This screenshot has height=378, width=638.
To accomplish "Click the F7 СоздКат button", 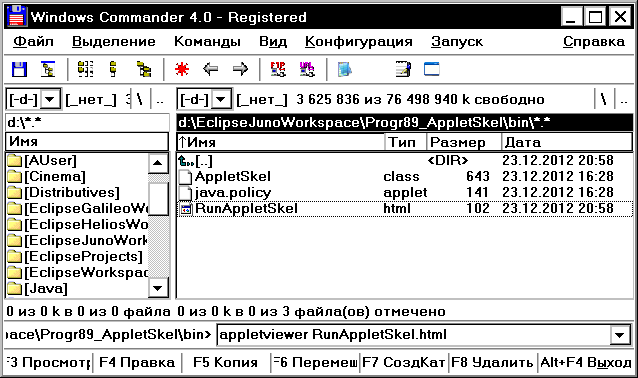I will (404, 363).
